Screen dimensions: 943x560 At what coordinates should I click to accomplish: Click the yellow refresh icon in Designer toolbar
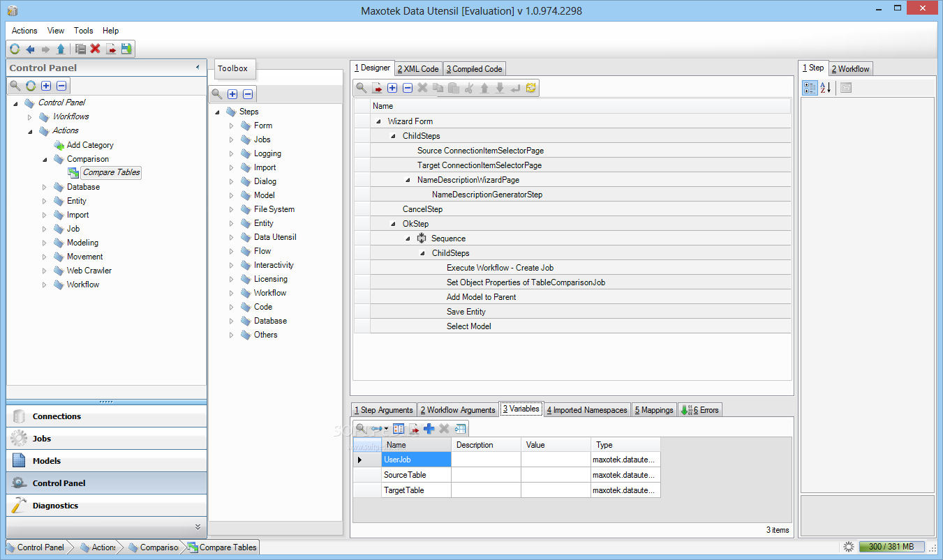click(531, 88)
